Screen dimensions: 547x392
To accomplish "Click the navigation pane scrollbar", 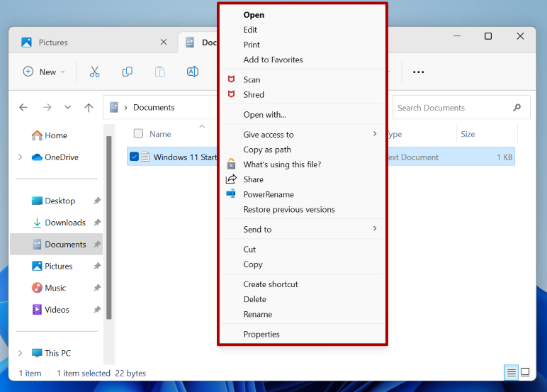I will (109, 228).
